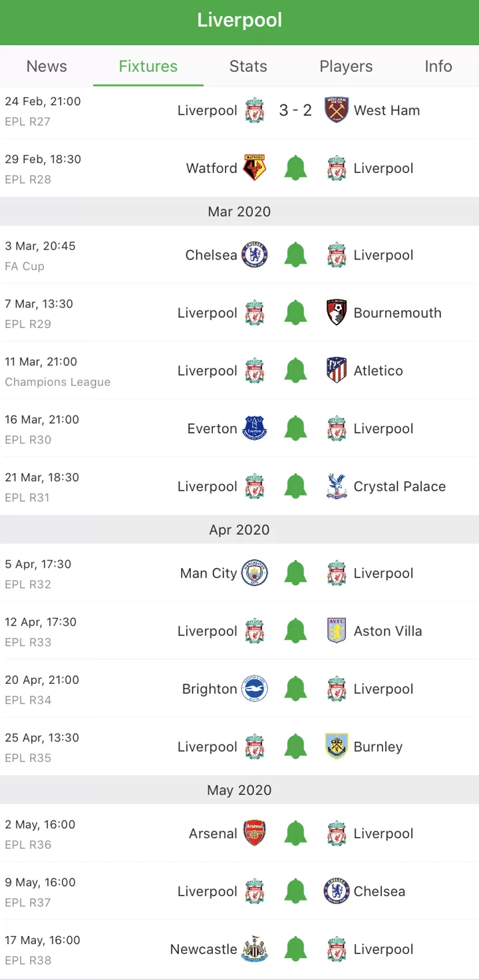This screenshot has width=479, height=980.
Task: Go to the Players tab
Action: tap(346, 67)
